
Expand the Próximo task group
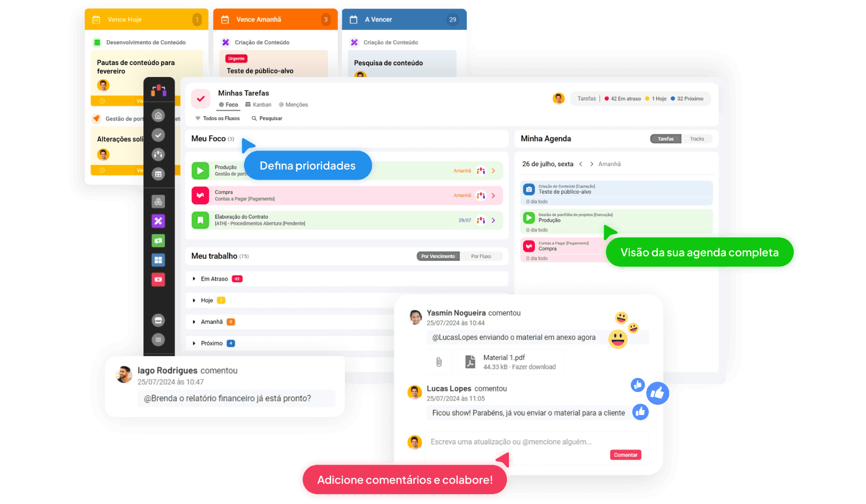pos(195,342)
